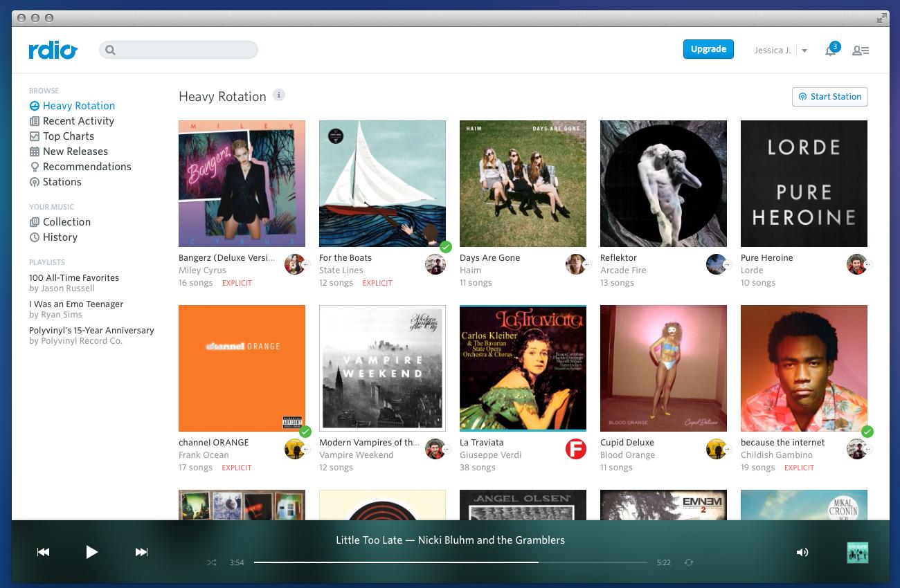Open Modern Vampires of the City cover

(x=382, y=368)
